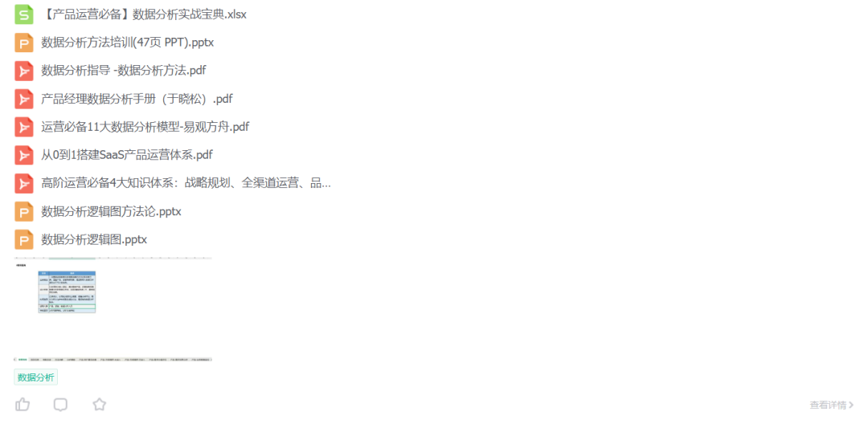Expand details via 查看详情 arrow

pos(832,406)
